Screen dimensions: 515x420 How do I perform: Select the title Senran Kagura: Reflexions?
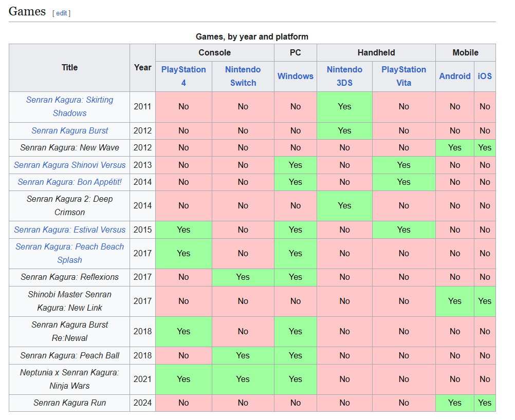pyautogui.click(x=69, y=277)
